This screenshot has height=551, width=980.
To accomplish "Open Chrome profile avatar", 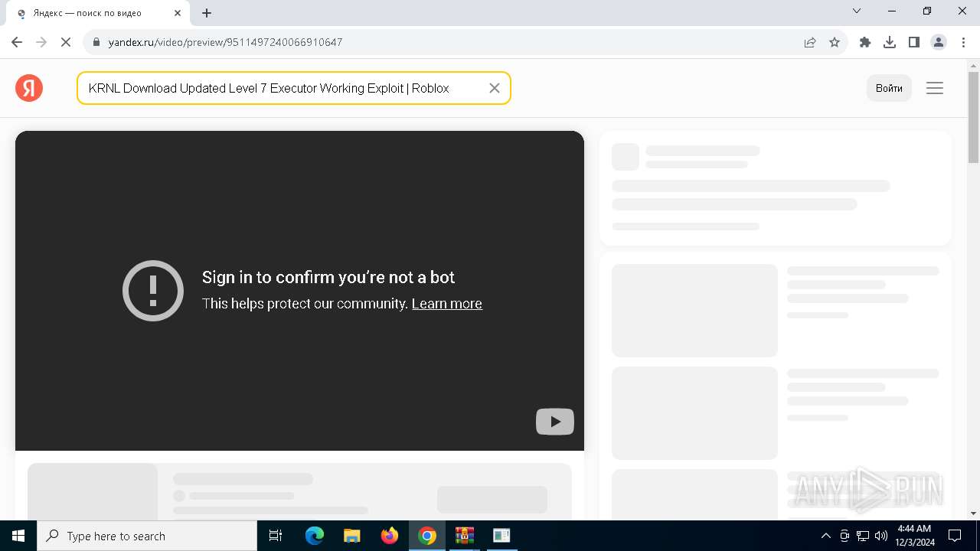I will pyautogui.click(x=939, y=42).
